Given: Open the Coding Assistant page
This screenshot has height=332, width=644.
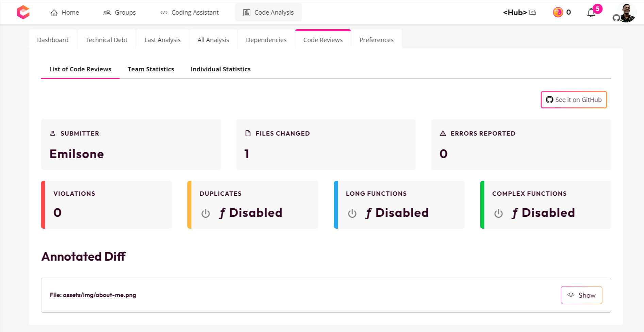Looking at the screenshot, I should (189, 13).
